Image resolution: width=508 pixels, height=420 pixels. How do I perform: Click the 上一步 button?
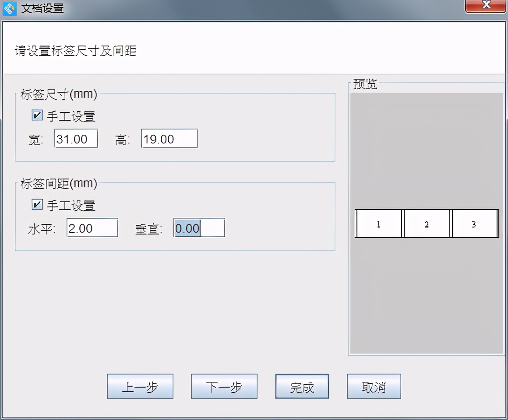[x=140, y=386]
